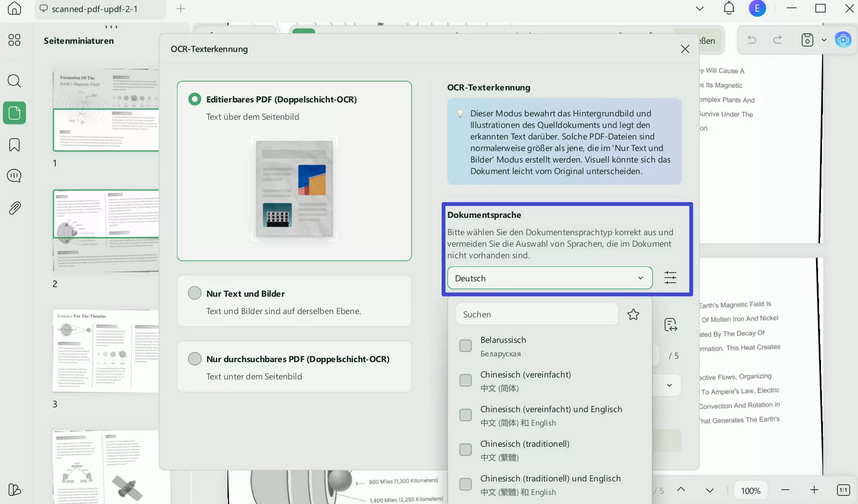Click the layers icon at sidebar bottom
The height and width of the screenshot is (504, 858).
point(14,490)
